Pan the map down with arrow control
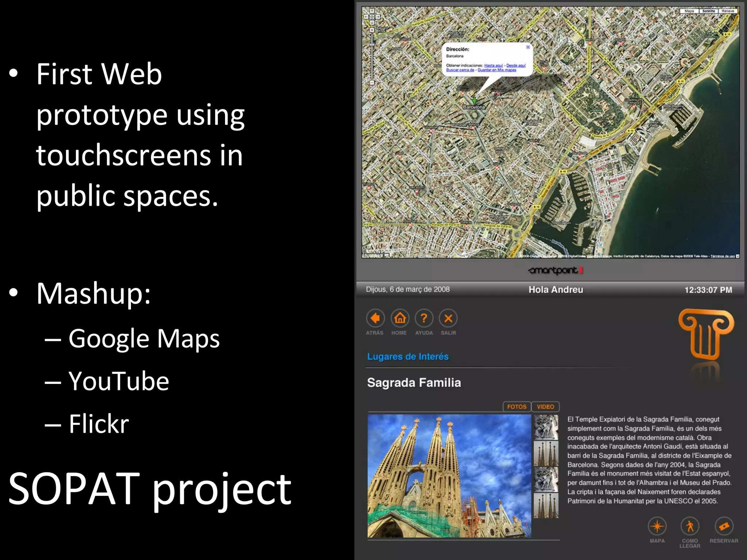The width and height of the screenshot is (747, 560). pyautogui.click(x=372, y=23)
